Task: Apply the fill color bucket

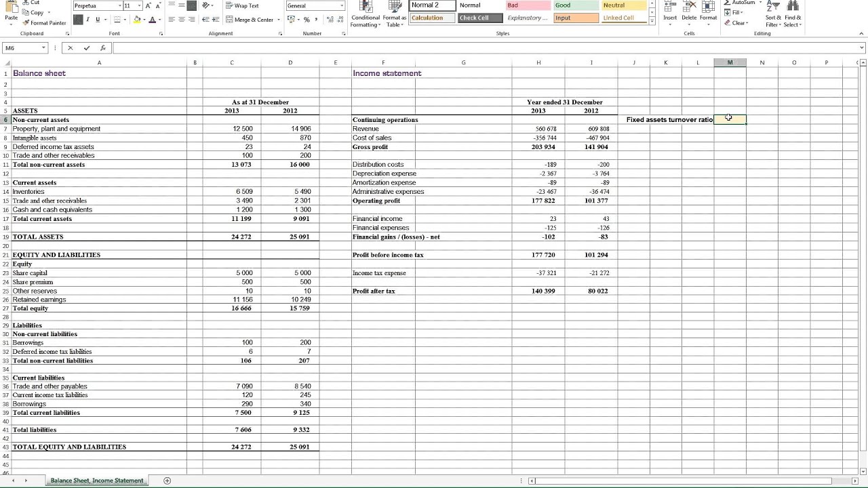Action: coord(136,20)
